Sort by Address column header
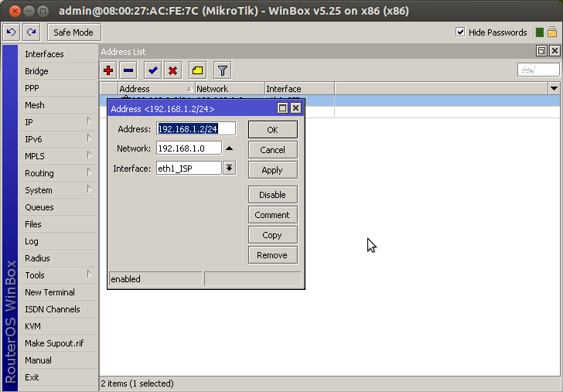This screenshot has height=392, width=563. pyautogui.click(x=156, y=89)
